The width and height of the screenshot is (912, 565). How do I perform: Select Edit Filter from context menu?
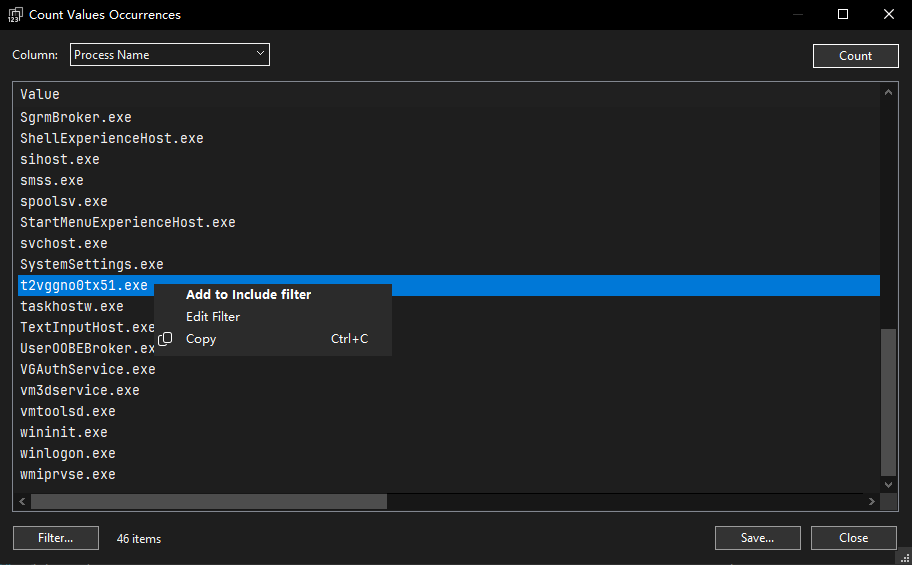(213, 317)
